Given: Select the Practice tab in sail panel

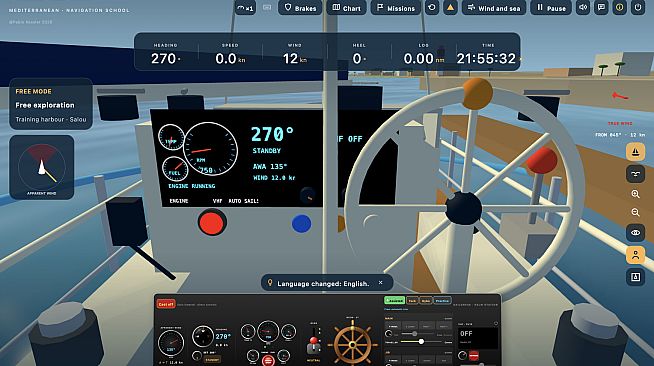Looking at the screenshot, I should point(442,301).
